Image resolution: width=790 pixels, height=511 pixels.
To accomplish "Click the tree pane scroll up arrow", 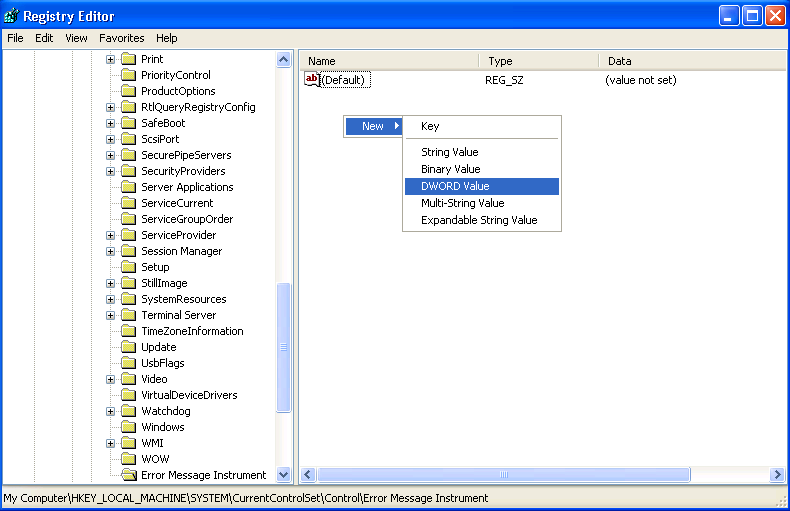I will click(283, 60).
